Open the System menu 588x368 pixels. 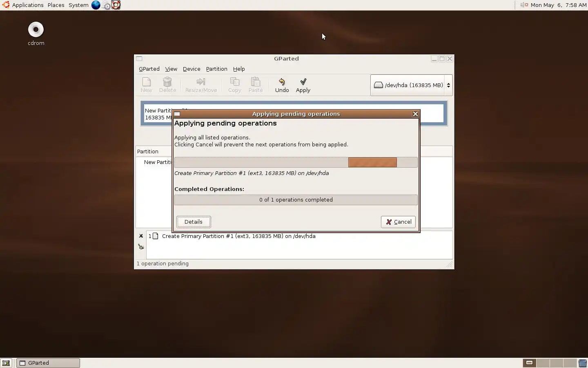pos(78,5)
